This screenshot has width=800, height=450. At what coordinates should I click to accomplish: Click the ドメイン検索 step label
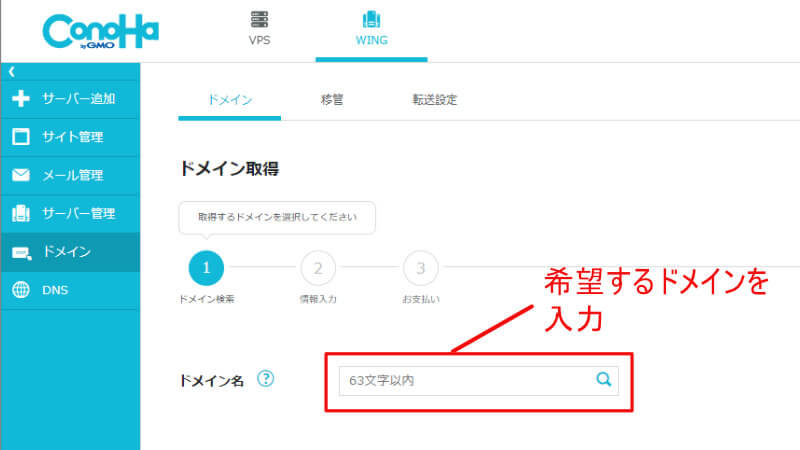pos(206,299)
